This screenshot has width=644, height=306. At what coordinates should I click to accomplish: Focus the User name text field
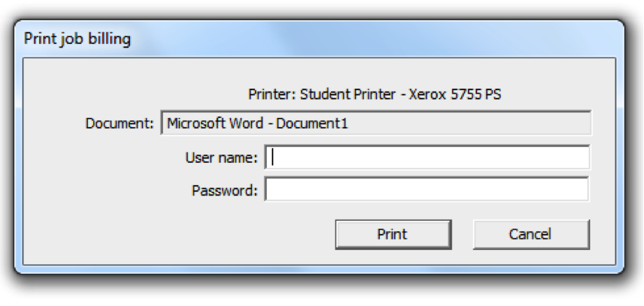tap(427, 157)
